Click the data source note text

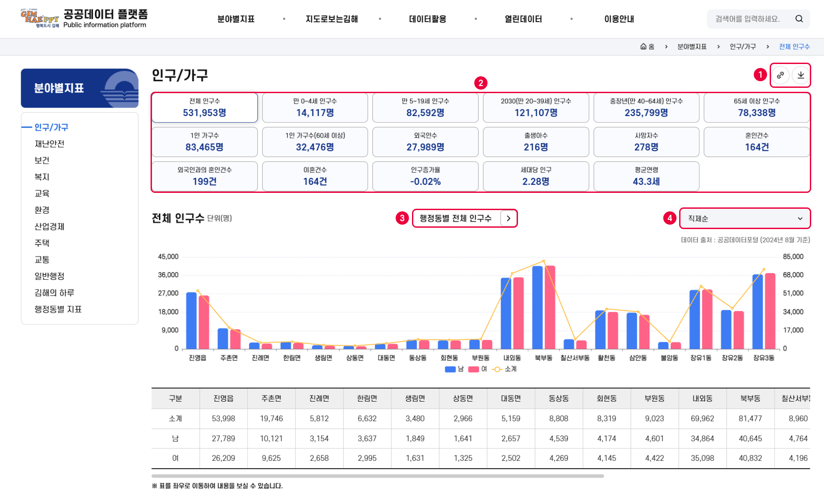click(745, 240)
